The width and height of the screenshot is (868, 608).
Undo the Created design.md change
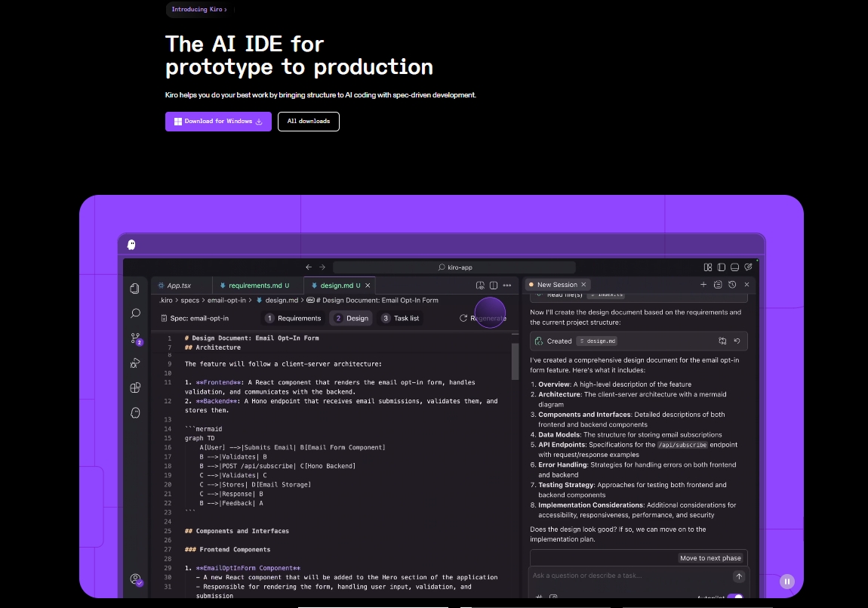click(x=737, y=341)
